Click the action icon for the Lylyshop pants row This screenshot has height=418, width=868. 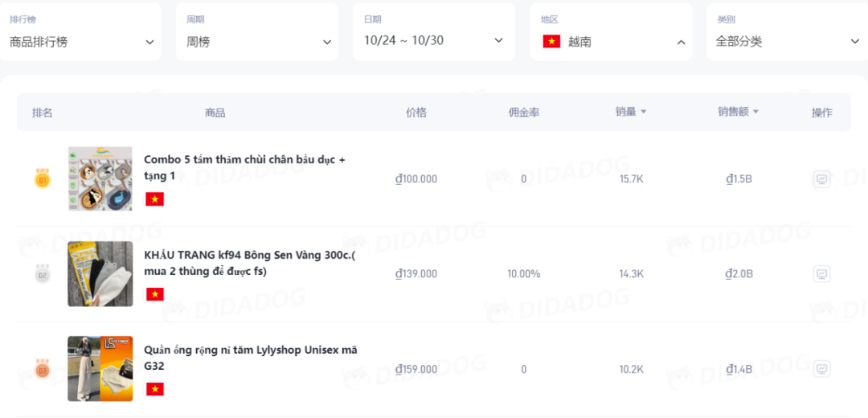coord(821,370)
